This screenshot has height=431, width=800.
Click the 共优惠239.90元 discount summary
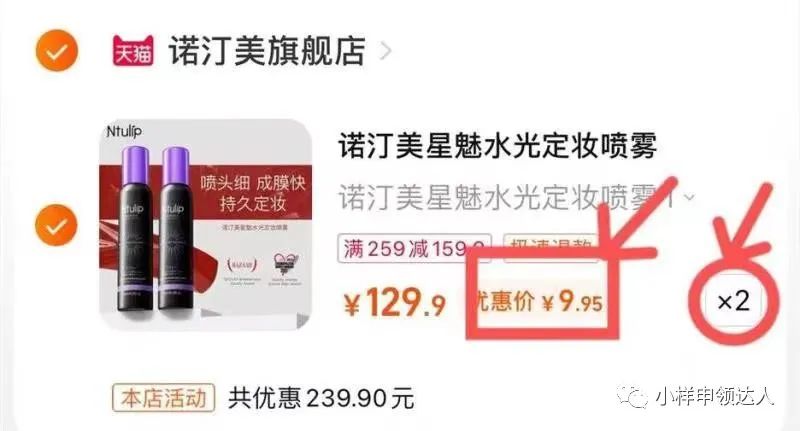(321, 398)
